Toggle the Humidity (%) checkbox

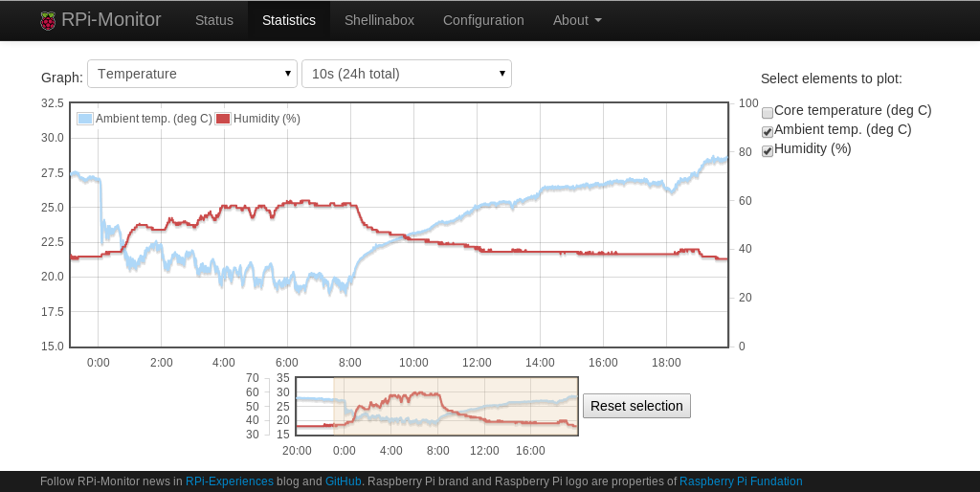[x=768, y=151]
